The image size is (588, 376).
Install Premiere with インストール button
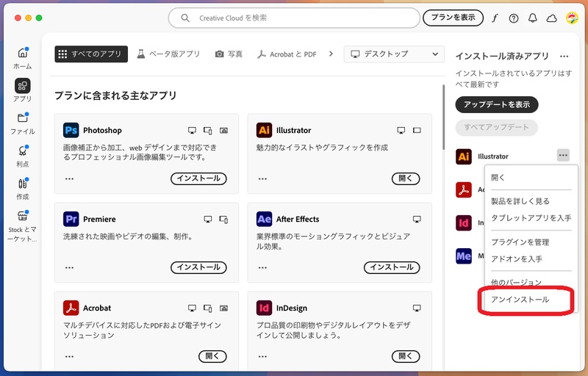(x=198, y=267)
